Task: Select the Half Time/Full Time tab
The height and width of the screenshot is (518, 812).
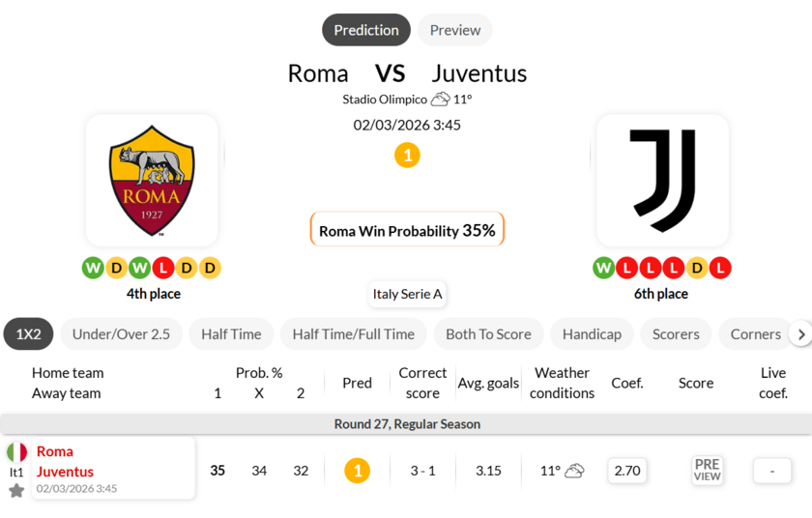Action: pyautogui.click(x=353, y=334)
